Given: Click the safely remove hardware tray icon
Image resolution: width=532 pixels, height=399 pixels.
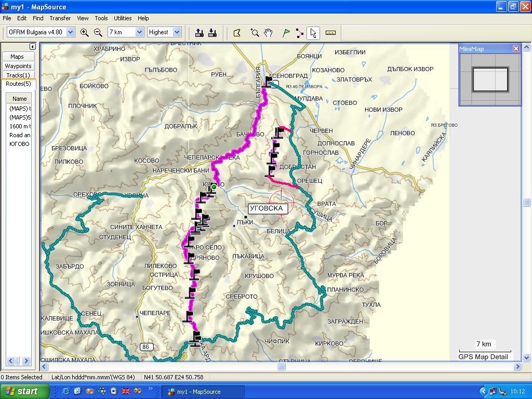Looking at the screenshot, I should [502, 392].
